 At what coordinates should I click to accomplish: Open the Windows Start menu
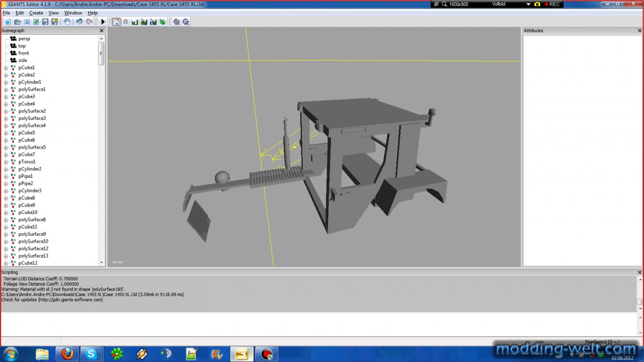click(10, 354)
